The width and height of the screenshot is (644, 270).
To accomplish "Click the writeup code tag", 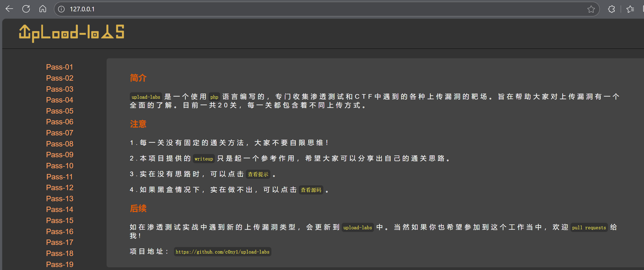I will [204, 159].
